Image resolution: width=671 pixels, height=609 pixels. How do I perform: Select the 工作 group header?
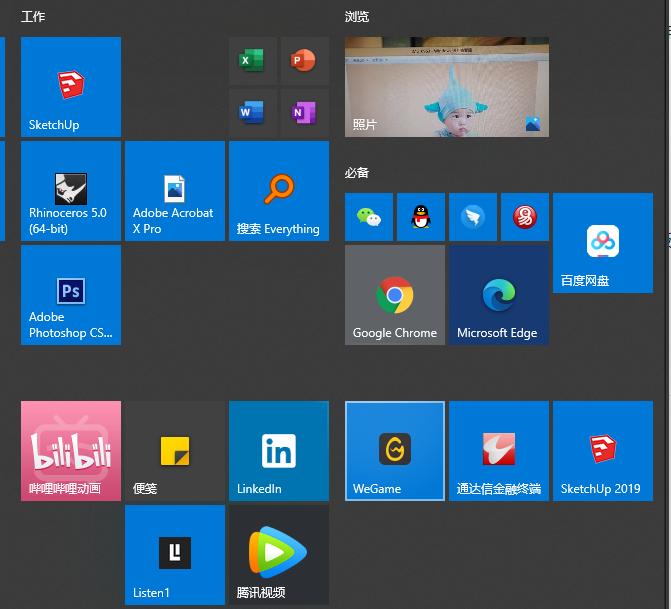click(x=33, y=17)
